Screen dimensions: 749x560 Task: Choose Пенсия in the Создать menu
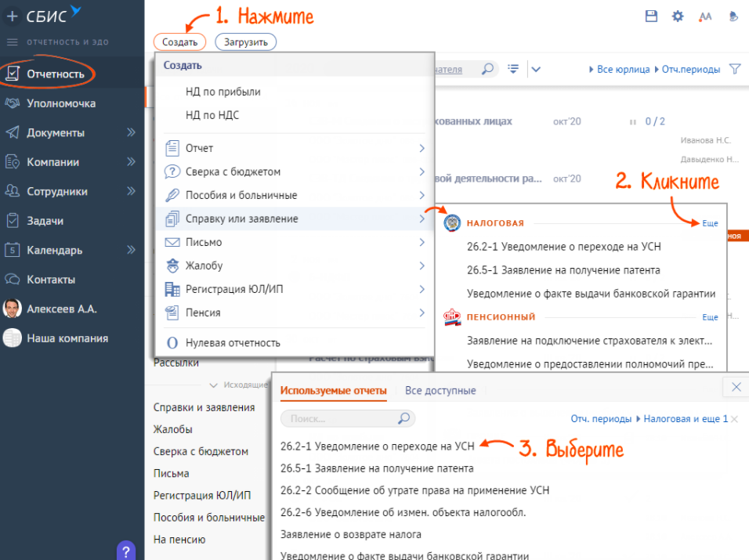coord(295,313)
